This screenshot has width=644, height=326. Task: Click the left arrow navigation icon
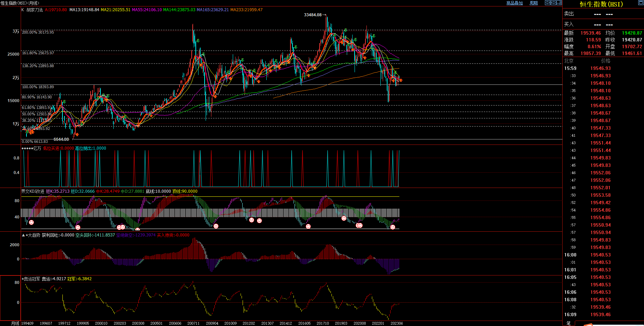point(548,3)
